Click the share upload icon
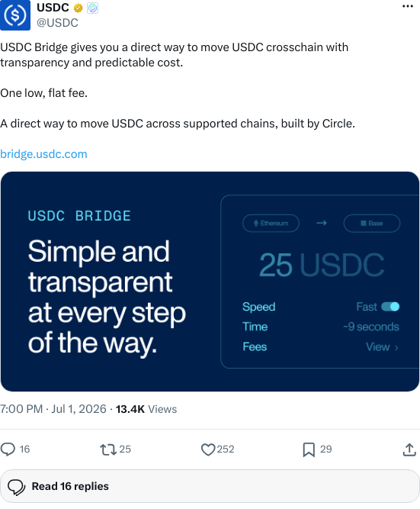Screen dimensions: 420x509 pos(409,449)
